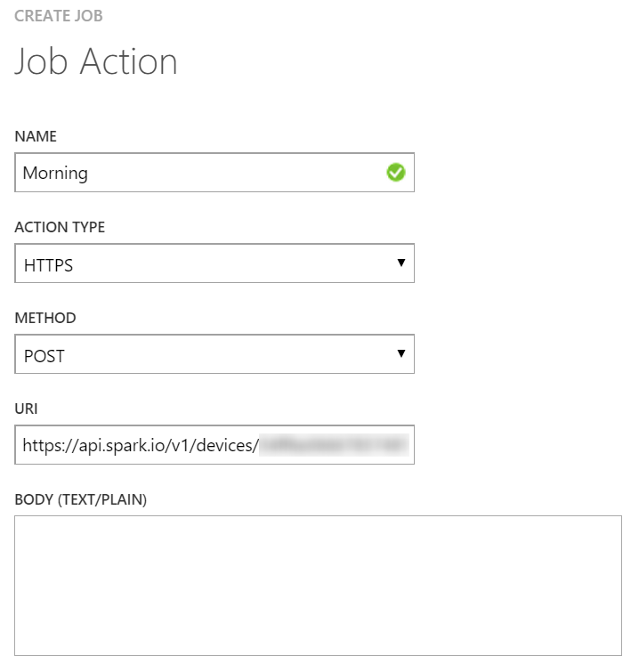
Task: Click the CREATE JOB header text
Action: [58, 16]
